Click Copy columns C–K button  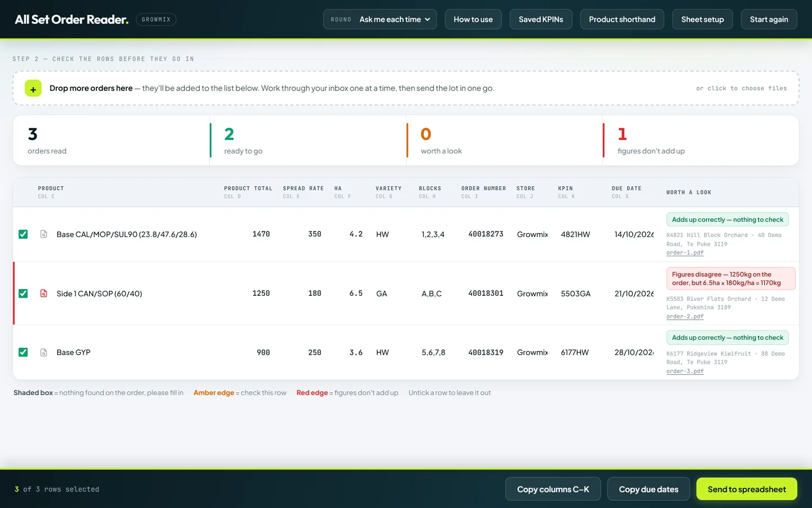coord(553,489)
